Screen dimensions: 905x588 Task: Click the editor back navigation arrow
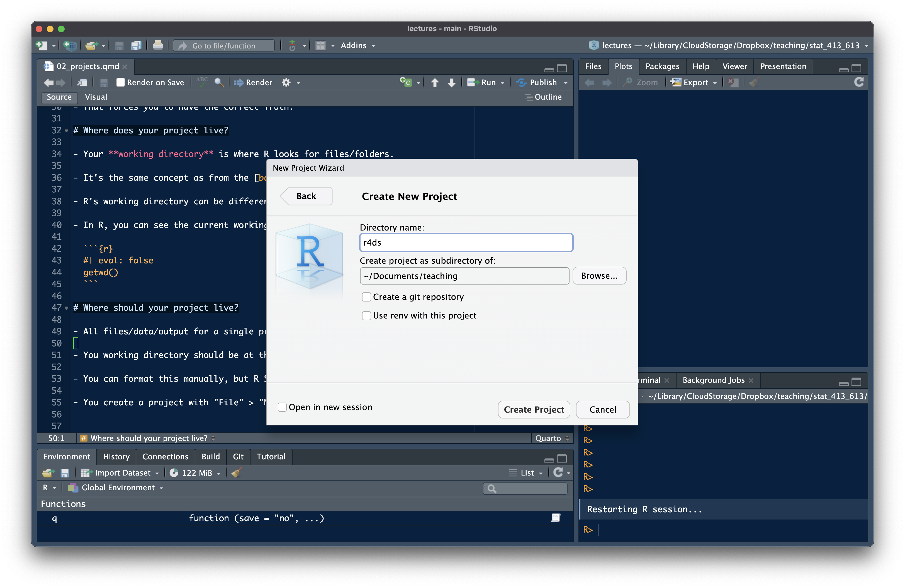(49, 82)
